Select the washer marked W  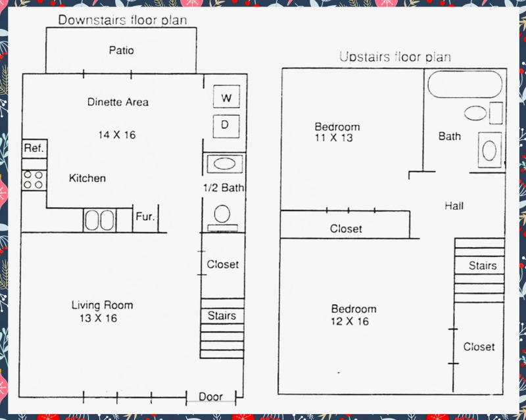click(x=226, y=96)
